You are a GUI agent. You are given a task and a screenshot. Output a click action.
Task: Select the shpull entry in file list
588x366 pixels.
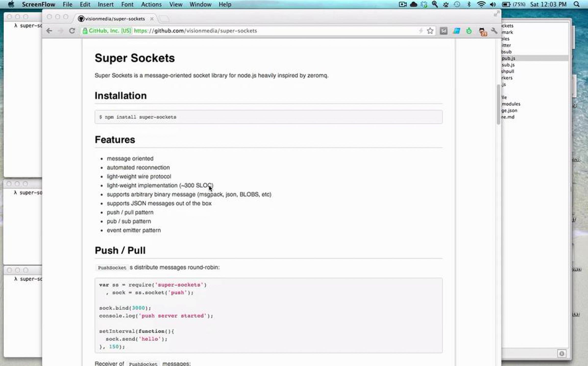(508, 71)
